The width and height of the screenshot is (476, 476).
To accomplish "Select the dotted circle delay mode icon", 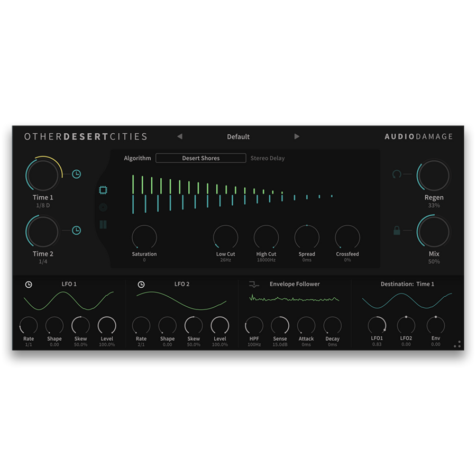I will [x=104, y=206].
